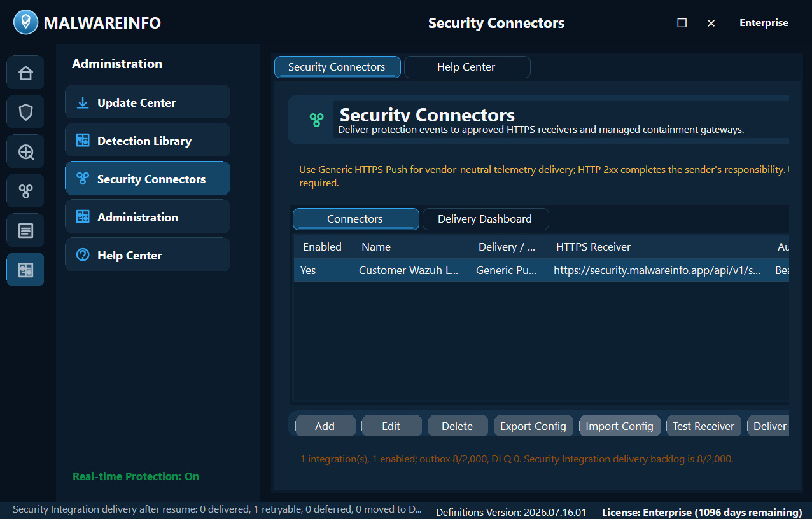Select Security Connectors in Administration menu
This screenshot has height=519, width=812.
click(x=147, y=179)
